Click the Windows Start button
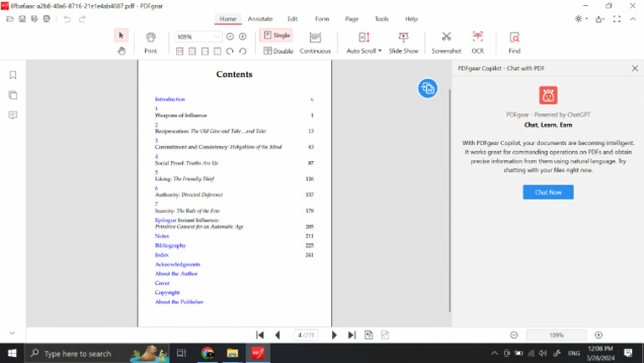 [x=12, y=353]
